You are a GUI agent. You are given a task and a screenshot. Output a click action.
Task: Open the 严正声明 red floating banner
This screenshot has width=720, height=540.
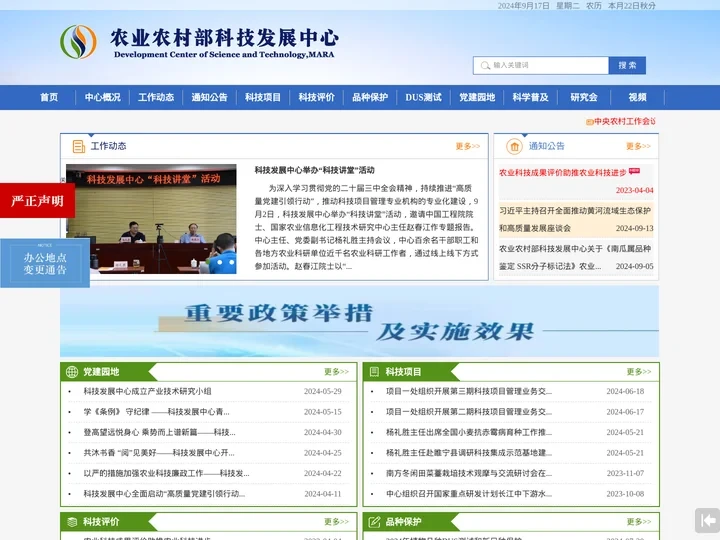click(x=38, y=201)
